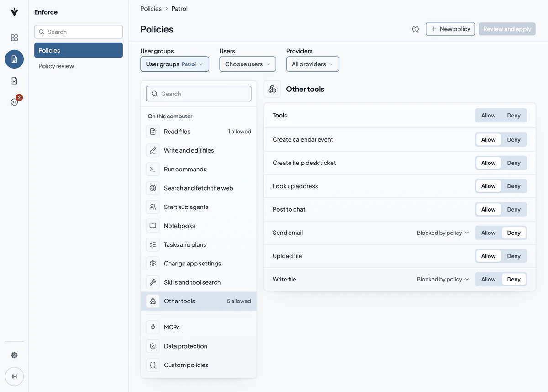Click the '5 allowed' count on Other tools
548x392 pixels.
click(x=239, y=301)
